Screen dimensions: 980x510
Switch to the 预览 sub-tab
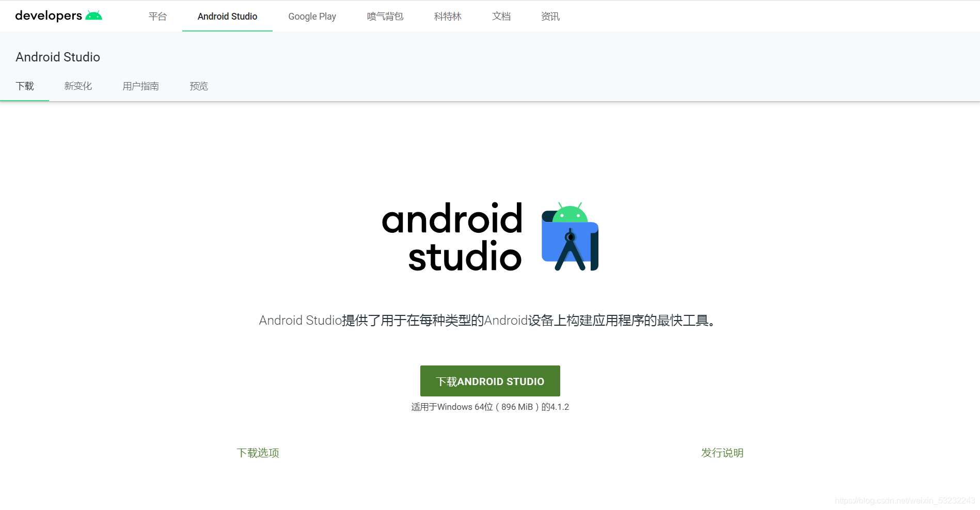(199, 86)
